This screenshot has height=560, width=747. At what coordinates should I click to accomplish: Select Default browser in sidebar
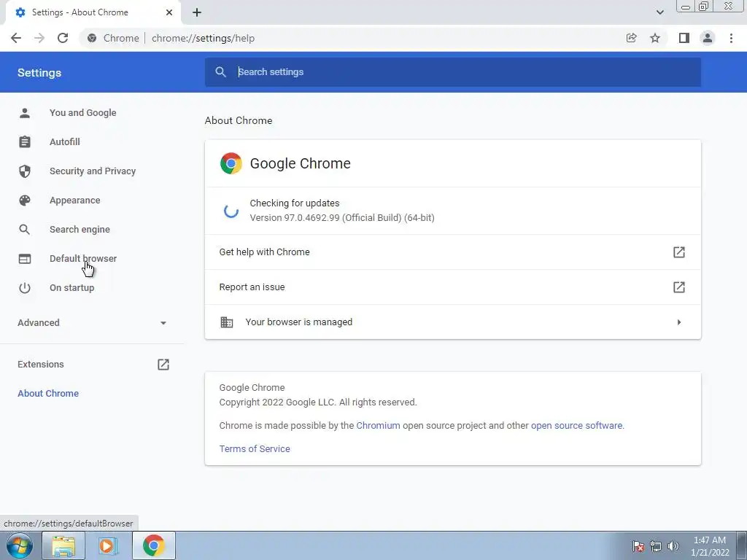[83, 259]
